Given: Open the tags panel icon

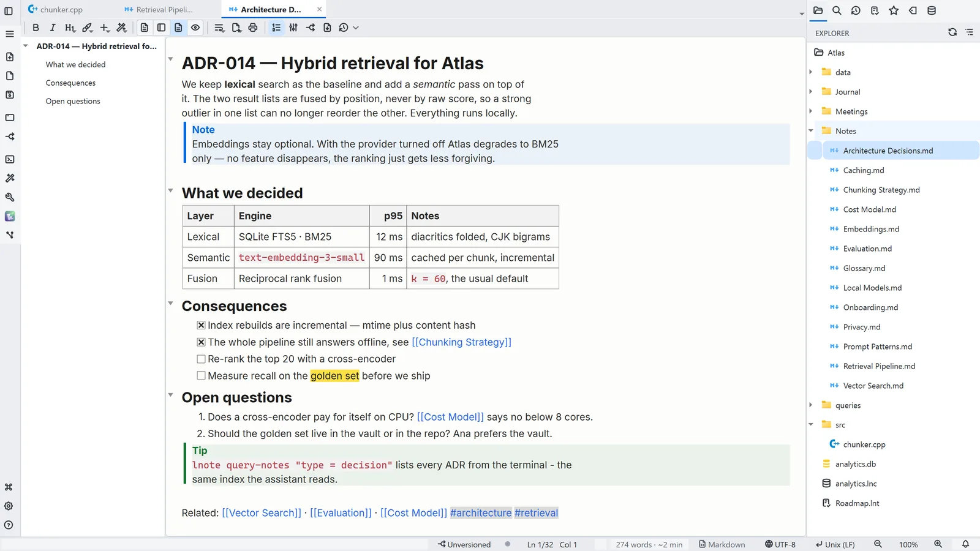Looking at the screenshot, I should click(x=913, y=10).
